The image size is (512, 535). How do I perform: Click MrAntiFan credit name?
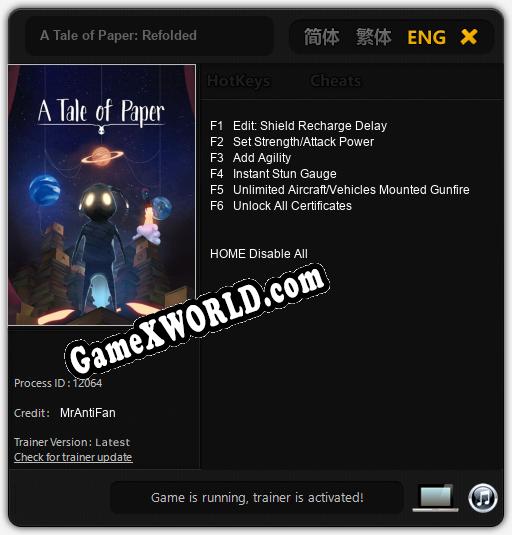(88, 413)
